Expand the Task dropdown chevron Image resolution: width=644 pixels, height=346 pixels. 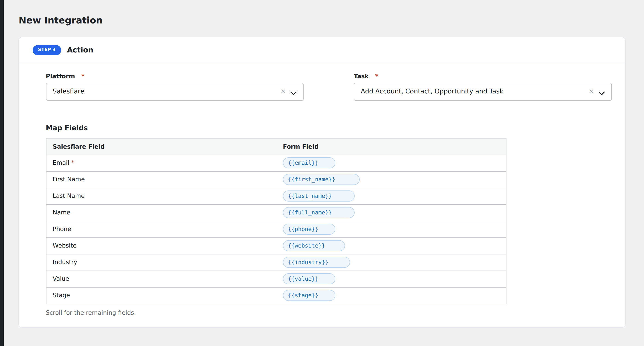tap(601, 93)
